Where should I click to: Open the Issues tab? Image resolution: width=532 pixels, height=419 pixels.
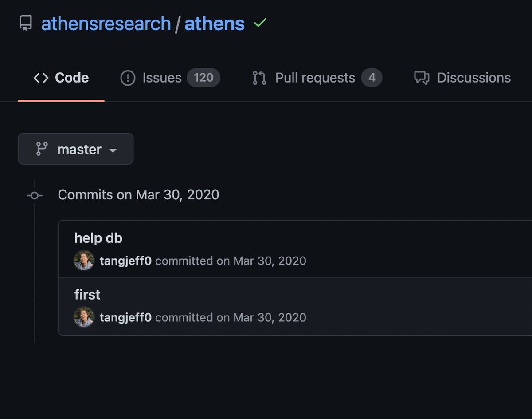[x=170, y=78]
